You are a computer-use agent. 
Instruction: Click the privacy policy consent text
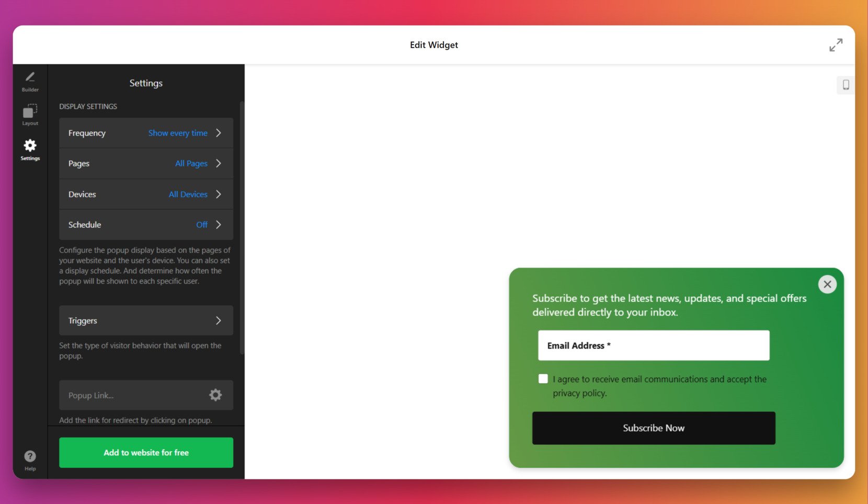(660, 386)
